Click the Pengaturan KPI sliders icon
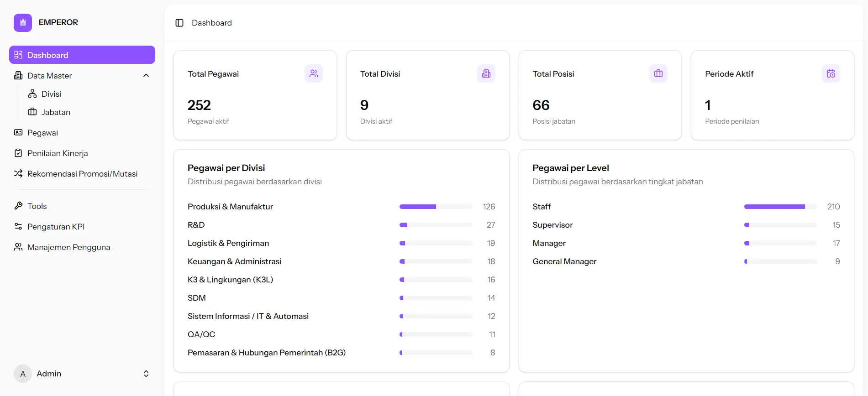 pyautogui.click(x=18, y=226)
